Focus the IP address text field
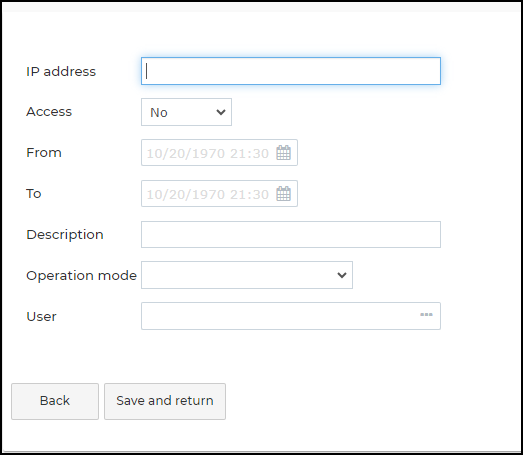This screenshot has width=523, height=455. coord(291,71)
